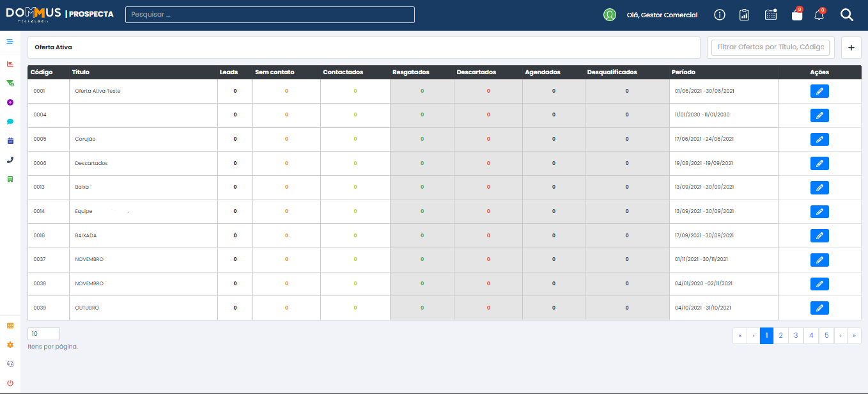This screenshot has height=394, width=868.
Task: Open the orange settings gear in sidebar
Action: pyautogui.click(x=10, y=345)
